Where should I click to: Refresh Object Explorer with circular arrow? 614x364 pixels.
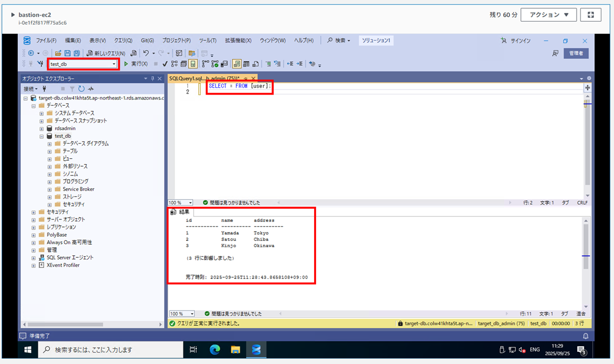point(81,88)
